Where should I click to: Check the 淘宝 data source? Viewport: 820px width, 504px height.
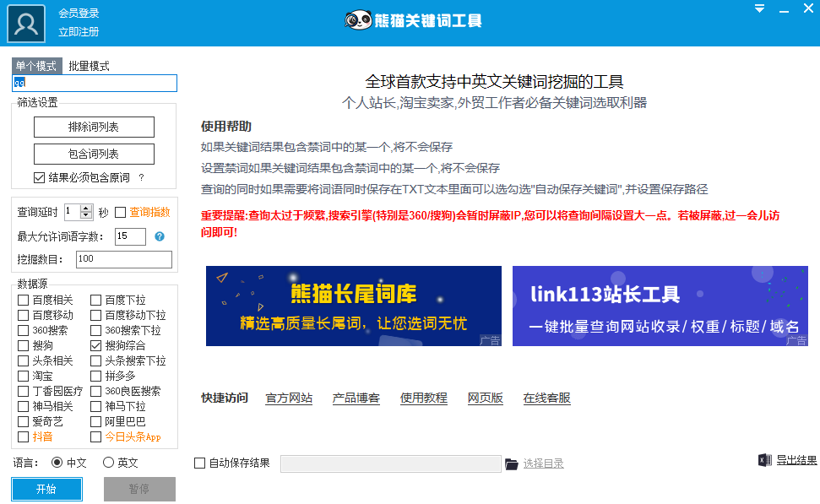click(x=23, y=376)
